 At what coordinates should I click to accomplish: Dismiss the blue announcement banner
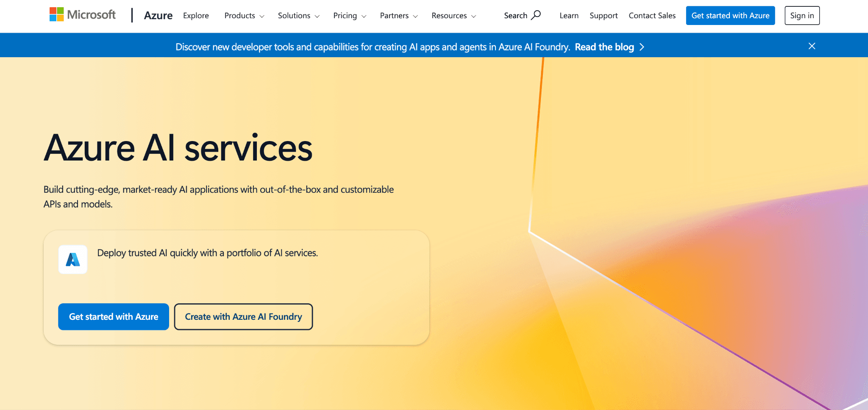click(x=812, y=46)
